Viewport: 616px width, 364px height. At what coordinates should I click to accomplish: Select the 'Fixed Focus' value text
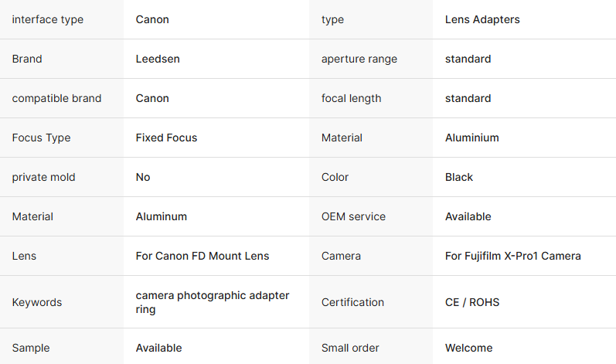click(x=166, y=138)
